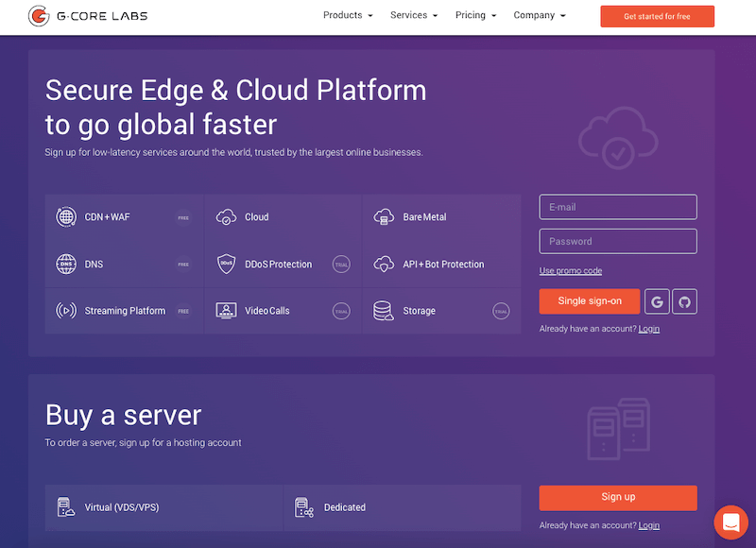This screenshot has width=756, height=548.
Task: Focus the Password input field
Action: click(x=618, y=242)
